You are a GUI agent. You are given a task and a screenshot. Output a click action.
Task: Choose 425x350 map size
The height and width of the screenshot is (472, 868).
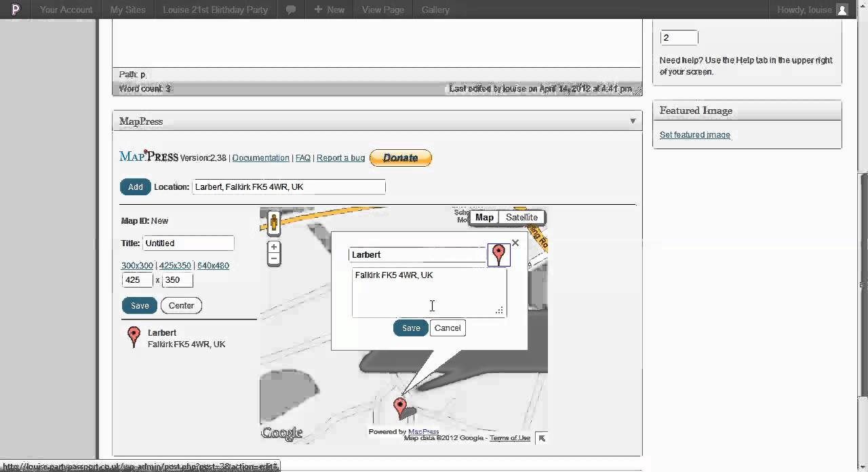coord(175,266)
